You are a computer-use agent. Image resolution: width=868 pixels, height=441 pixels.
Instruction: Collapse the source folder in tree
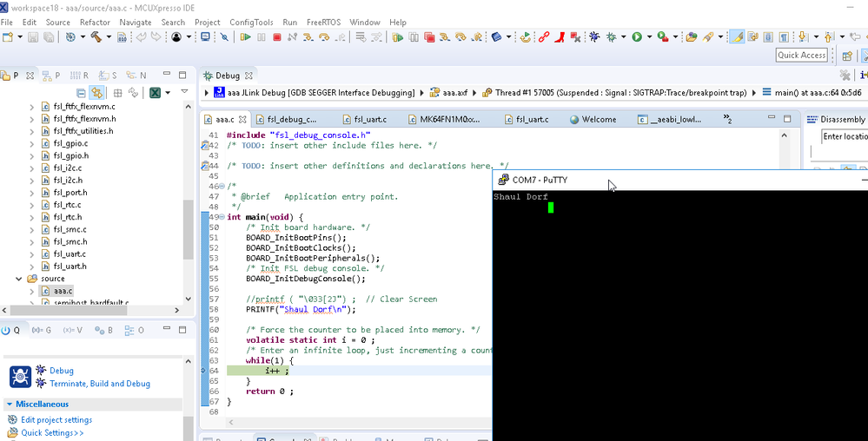click(19, 279)
